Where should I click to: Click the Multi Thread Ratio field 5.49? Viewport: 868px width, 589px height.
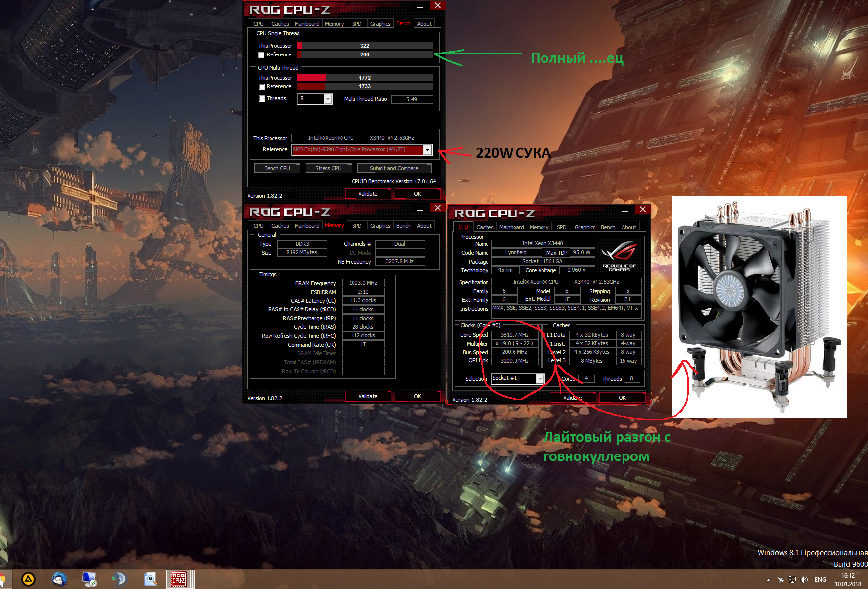(412, 99)
